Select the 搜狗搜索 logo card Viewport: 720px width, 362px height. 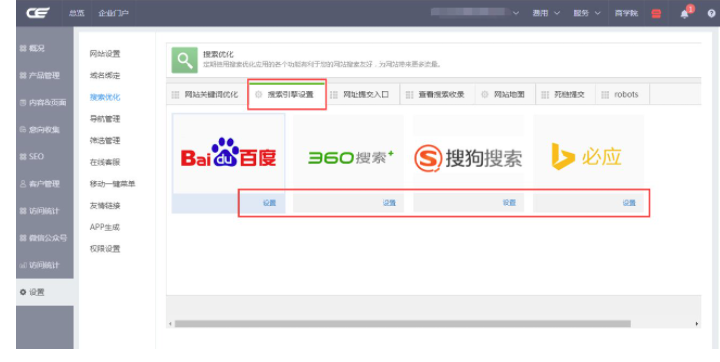click(x=468, y=153)
